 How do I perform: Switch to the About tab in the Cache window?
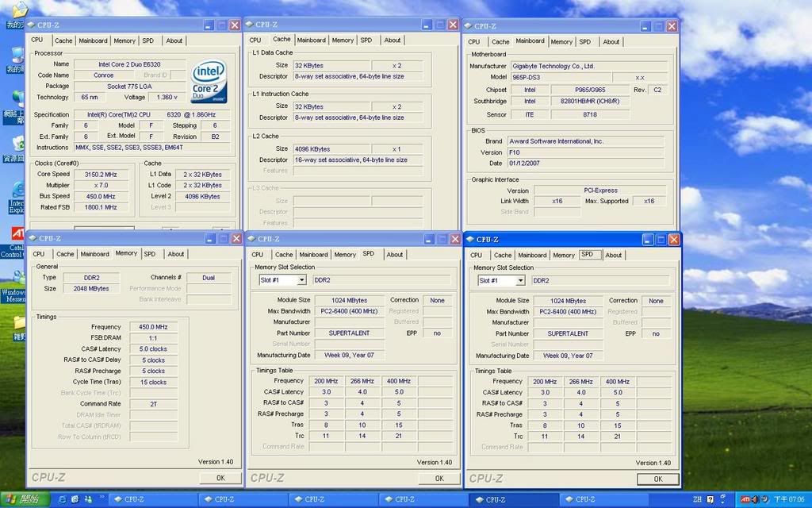pos(393,40)
